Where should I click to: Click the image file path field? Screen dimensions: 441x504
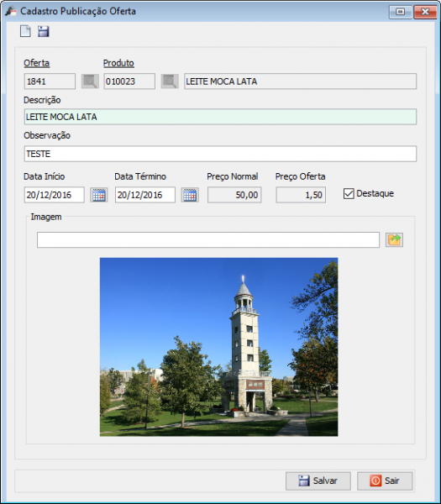point(208,239)
